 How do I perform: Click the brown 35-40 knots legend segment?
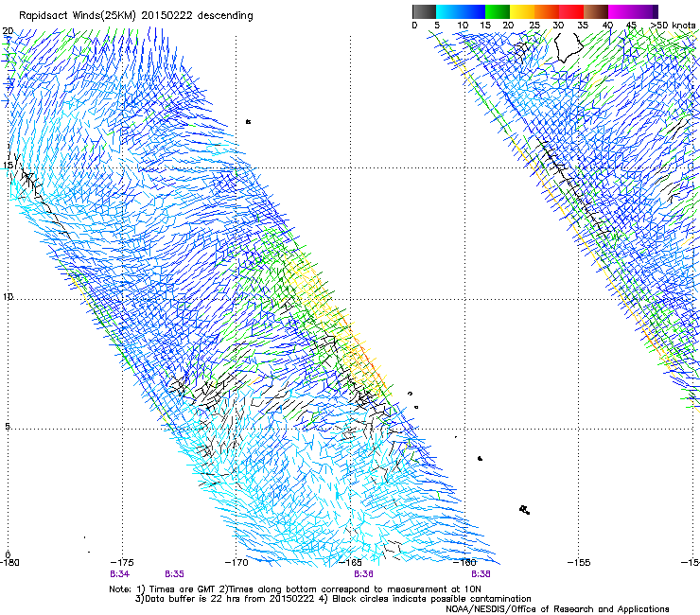[596, 11]
